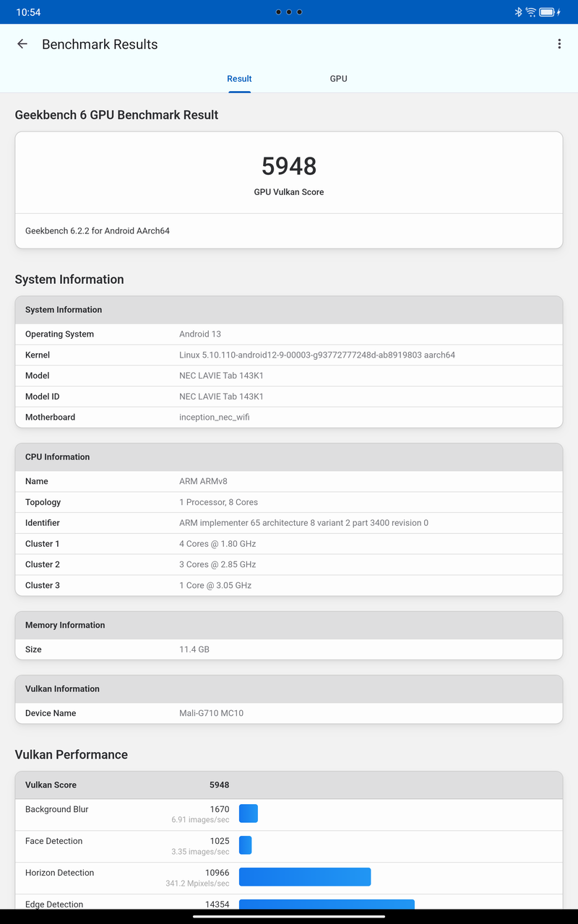The width and height of the screenshot is (578, 924).
Task: Switch to the GPU tab
Action: (338, 79)
